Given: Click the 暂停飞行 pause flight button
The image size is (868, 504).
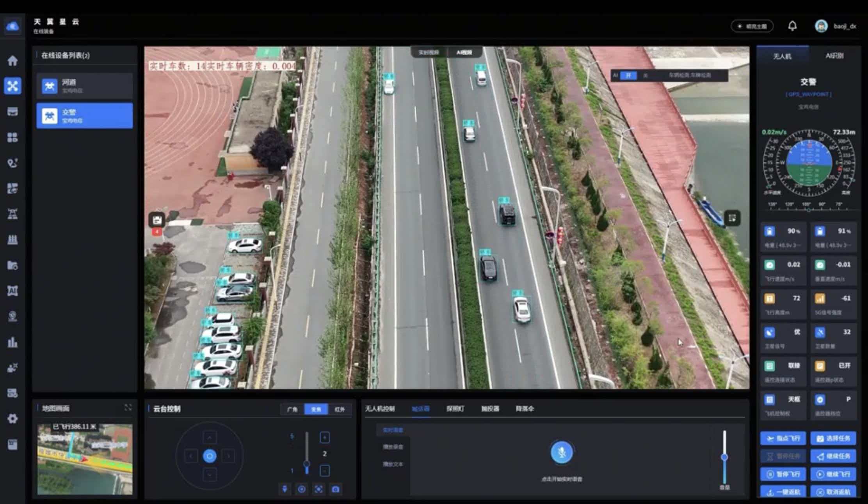Looking at the screenshot, I should (783, 474).
